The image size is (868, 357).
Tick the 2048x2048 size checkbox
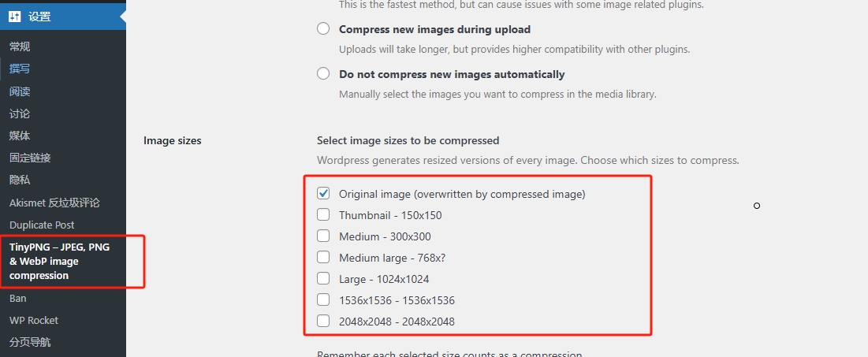tap(323, 321)
